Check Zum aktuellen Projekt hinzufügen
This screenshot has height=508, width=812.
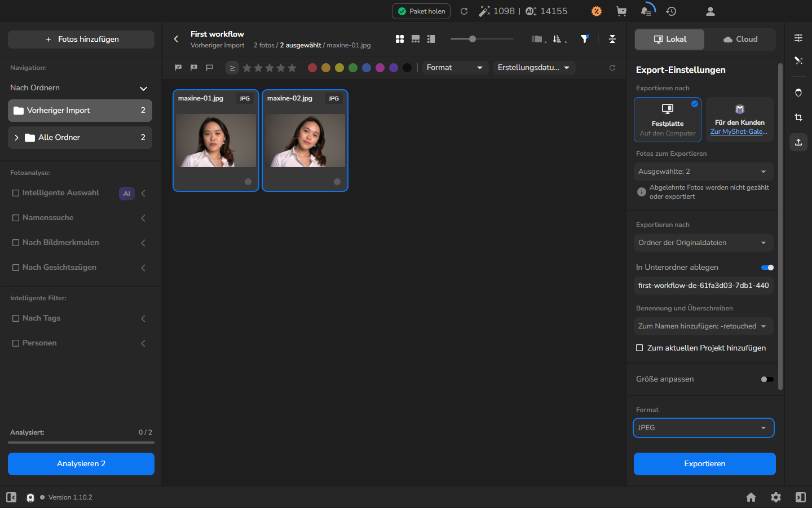pyautogui.click(x=639, y=348)
